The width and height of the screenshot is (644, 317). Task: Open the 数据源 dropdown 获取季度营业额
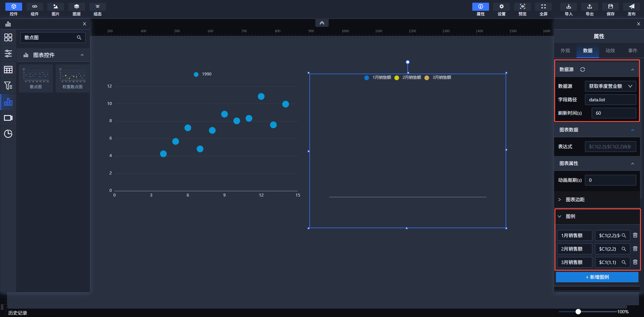[x=610, y=86]
